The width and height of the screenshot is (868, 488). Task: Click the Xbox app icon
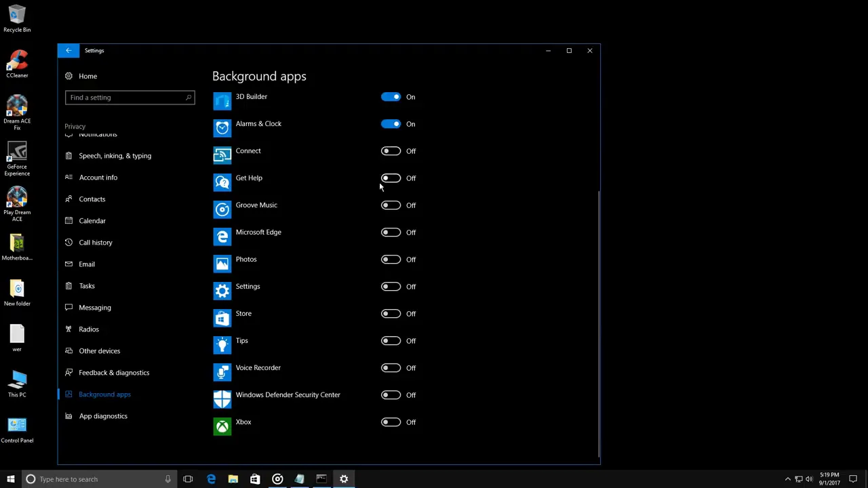click(222, 426)
